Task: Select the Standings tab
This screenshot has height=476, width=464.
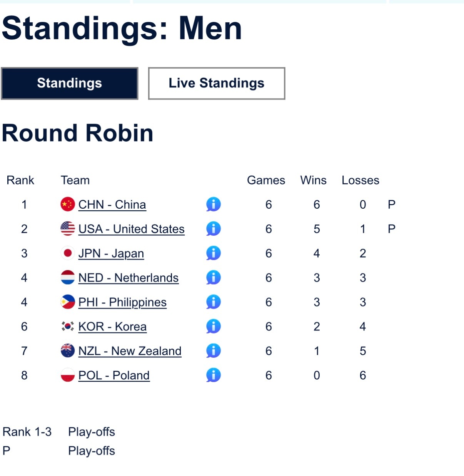Action: (x=70, y=83)
